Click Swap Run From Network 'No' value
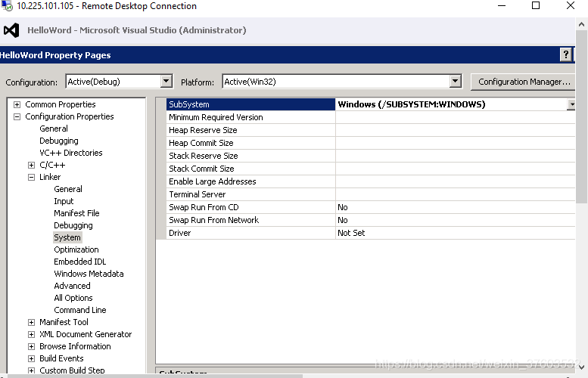 pos(342,220)
